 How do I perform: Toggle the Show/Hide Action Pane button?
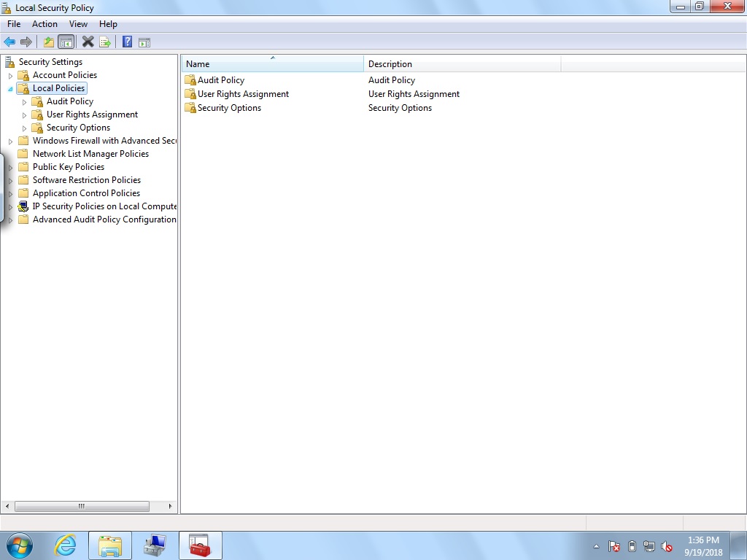click(x=144, y=42)
